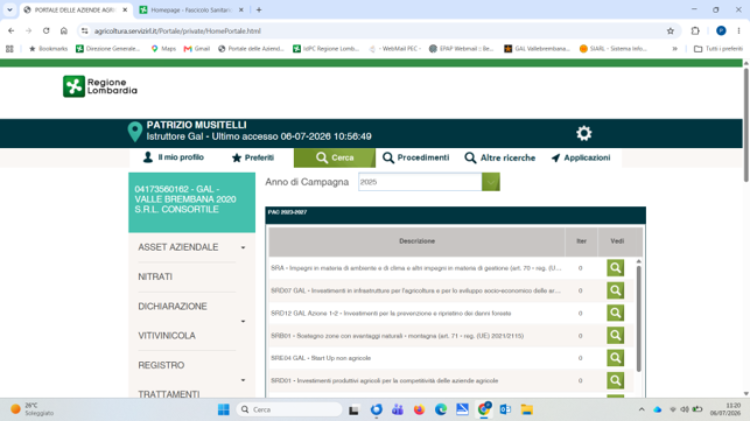Open the SIARL bookmark
This screenshot has width=750, height=421.
(613, 49)
